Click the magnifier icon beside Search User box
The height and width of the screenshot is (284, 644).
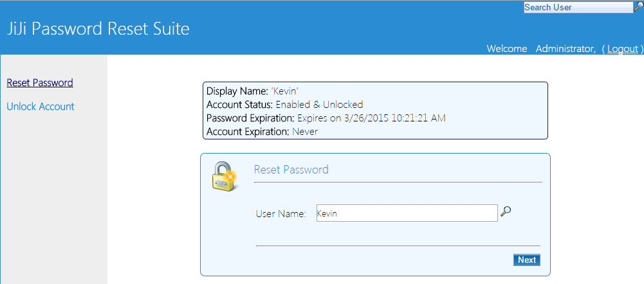tap(639, 6)
